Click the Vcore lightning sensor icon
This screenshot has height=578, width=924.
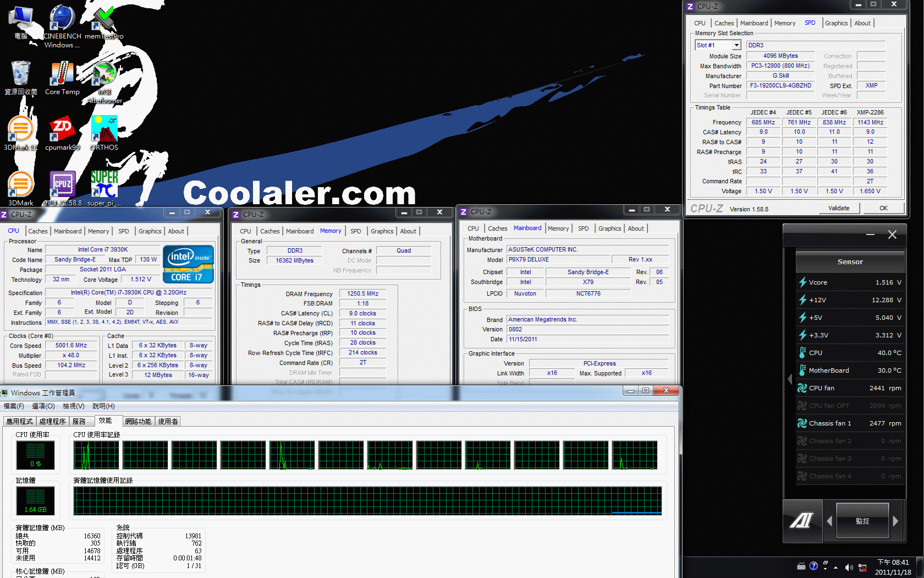click(x=802, y=282)
